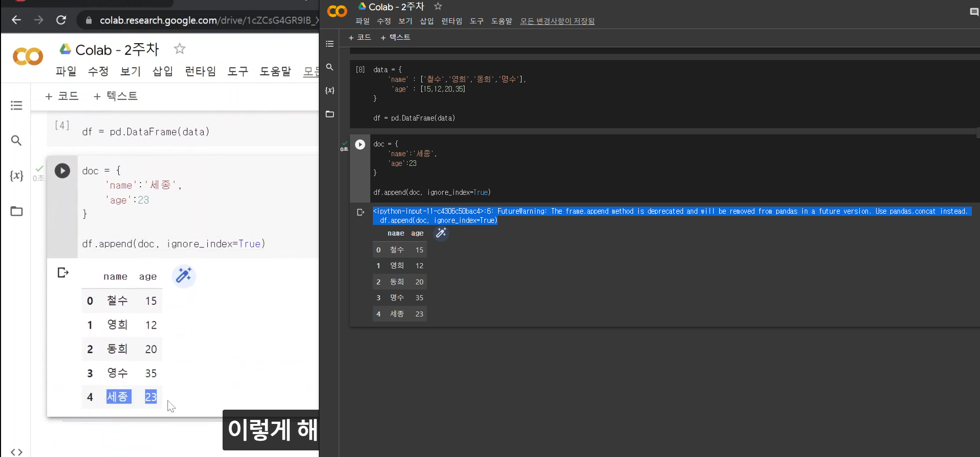Open 도구 menu in left light window
The height and width of the screenshot is (457, 980).
pos(238,71)
